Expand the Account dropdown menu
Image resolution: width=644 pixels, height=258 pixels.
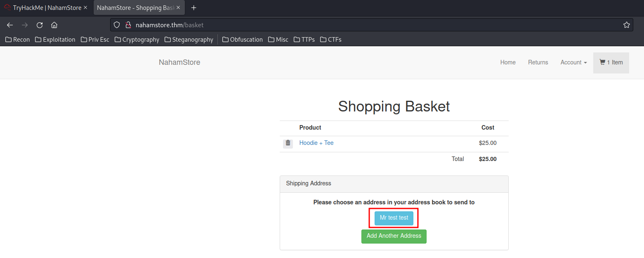tap(573, 62)
